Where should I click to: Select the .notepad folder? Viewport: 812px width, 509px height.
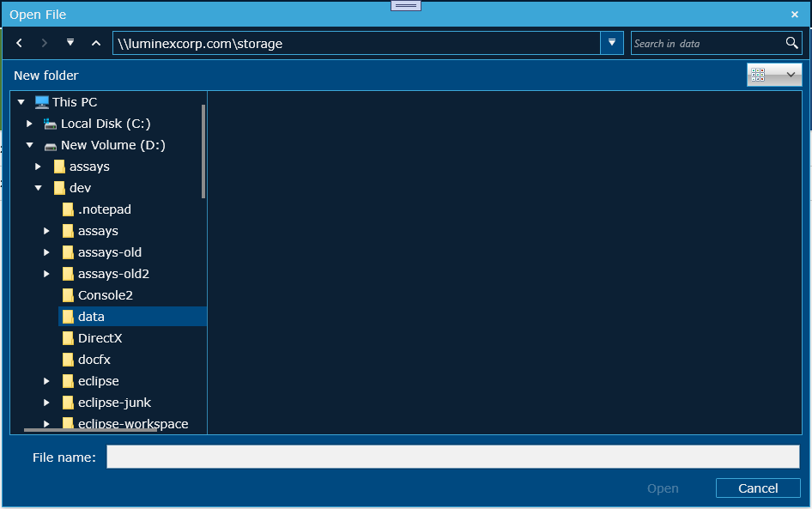click(105, 209)
